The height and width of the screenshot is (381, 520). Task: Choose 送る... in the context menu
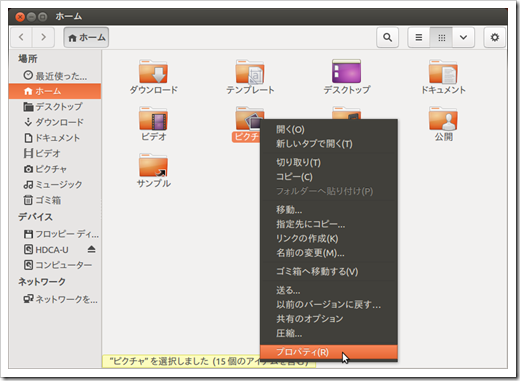329,290
